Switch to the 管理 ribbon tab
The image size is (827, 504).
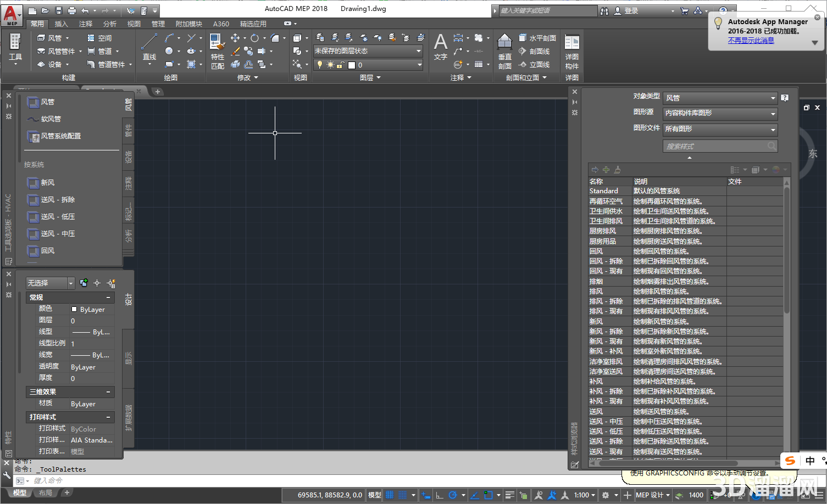point(158,24)
